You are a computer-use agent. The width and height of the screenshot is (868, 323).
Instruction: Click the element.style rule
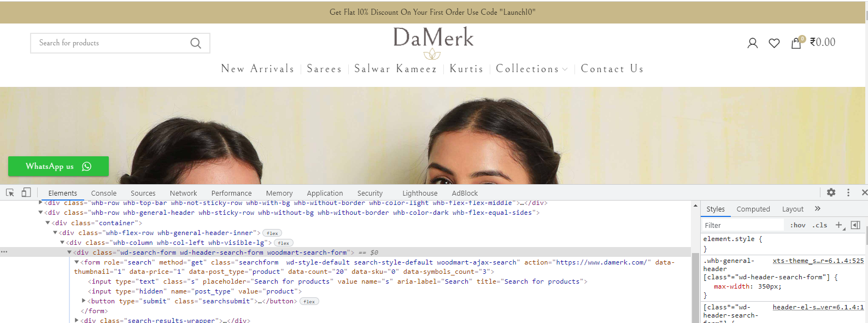tap(732, 239)
